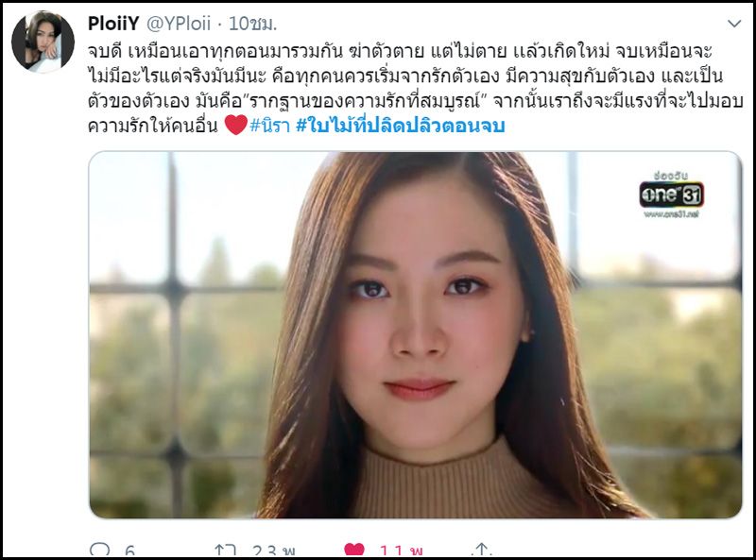Open the #ใบไม้ที่ปลิดปลิวตอนจบ hashtag
The width and height of the screenshot is (756, 560).
coord(400,126)
